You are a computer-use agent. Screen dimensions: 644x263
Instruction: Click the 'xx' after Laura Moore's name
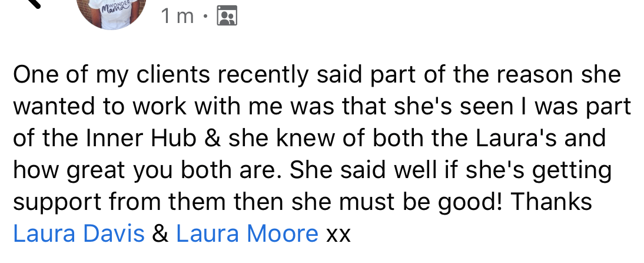coord(338,235)
